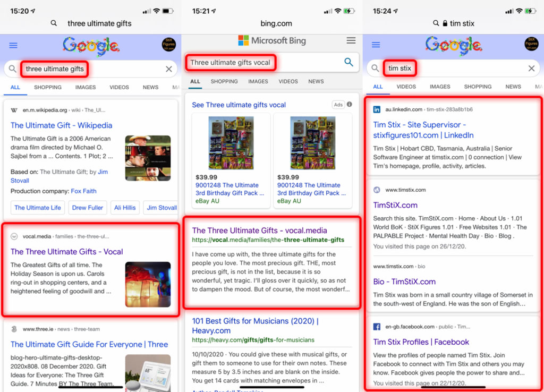The height and width of the screenshot is (392, 544).
Task: Tap the 'Drew Fuller' chip
Action: (88, 208)
